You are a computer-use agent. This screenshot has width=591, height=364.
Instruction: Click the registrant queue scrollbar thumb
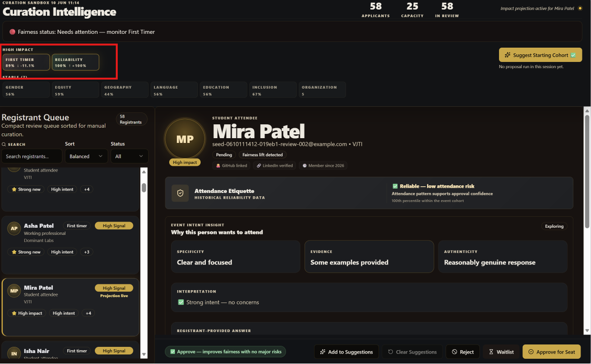144,187
